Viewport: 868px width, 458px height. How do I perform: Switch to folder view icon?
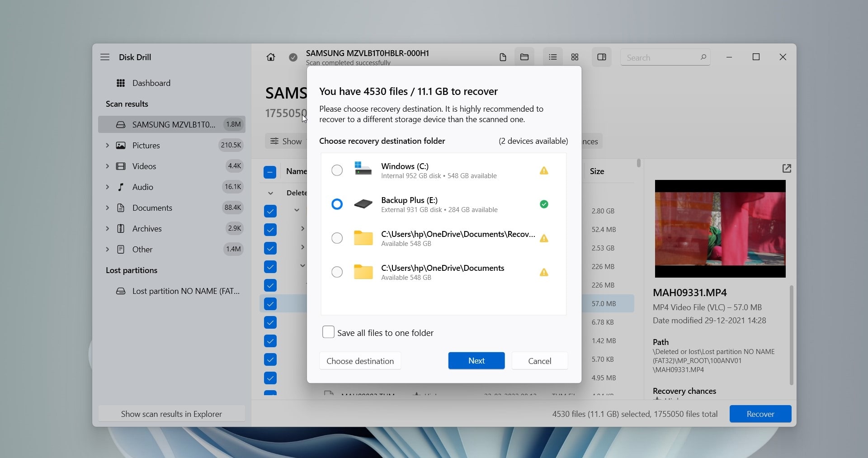524,57
